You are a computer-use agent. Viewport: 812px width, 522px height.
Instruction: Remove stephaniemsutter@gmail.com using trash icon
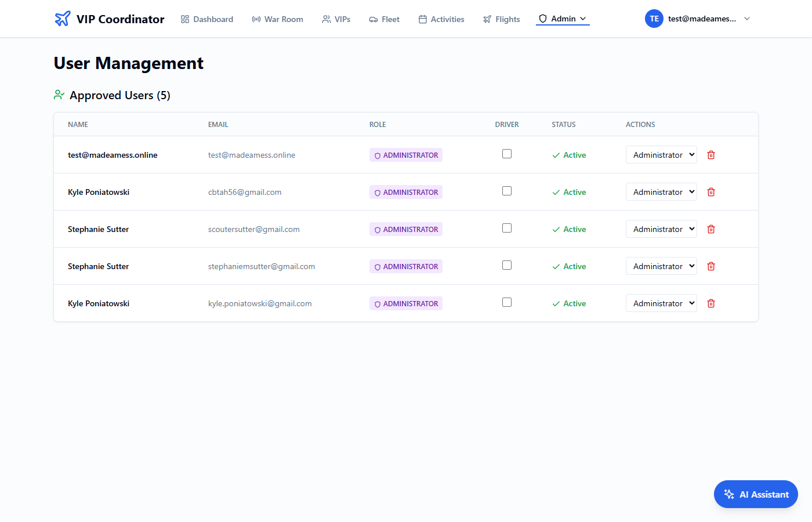(711, 266)
